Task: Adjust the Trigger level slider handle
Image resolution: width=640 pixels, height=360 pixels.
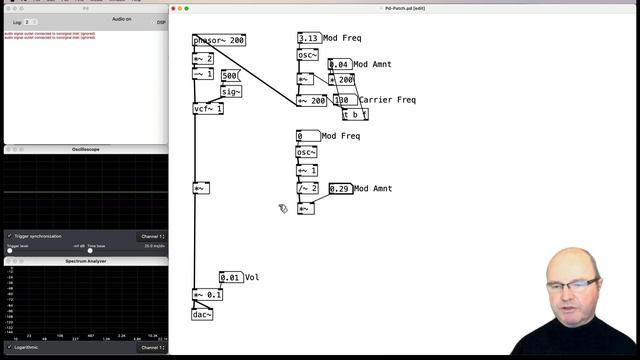Action: [10, 251]
